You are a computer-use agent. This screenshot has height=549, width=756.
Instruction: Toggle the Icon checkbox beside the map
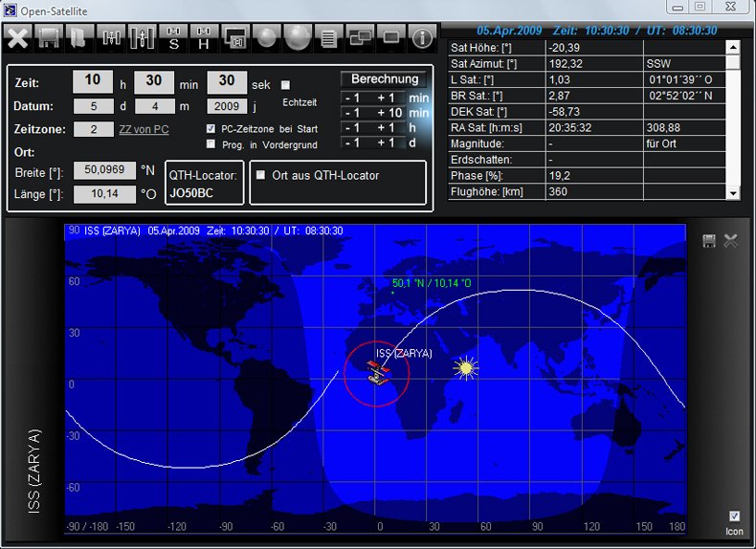tap(734, 516)
